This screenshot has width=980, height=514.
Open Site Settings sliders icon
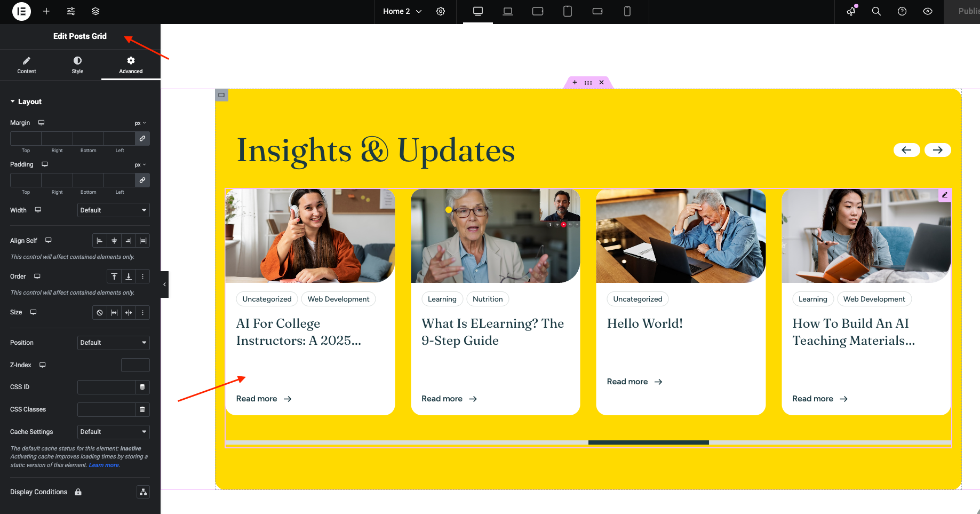coord(71,11)
